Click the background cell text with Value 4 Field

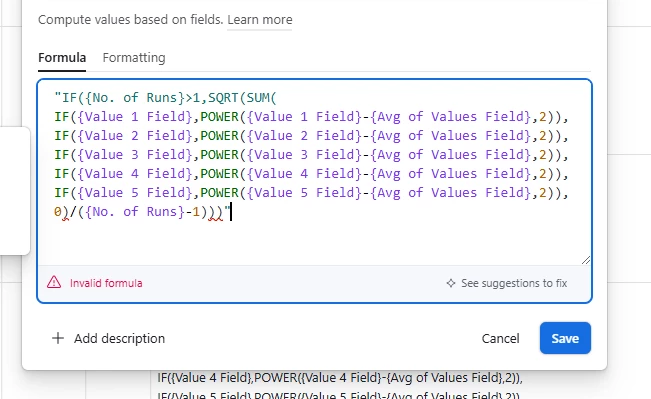(340, 378)
